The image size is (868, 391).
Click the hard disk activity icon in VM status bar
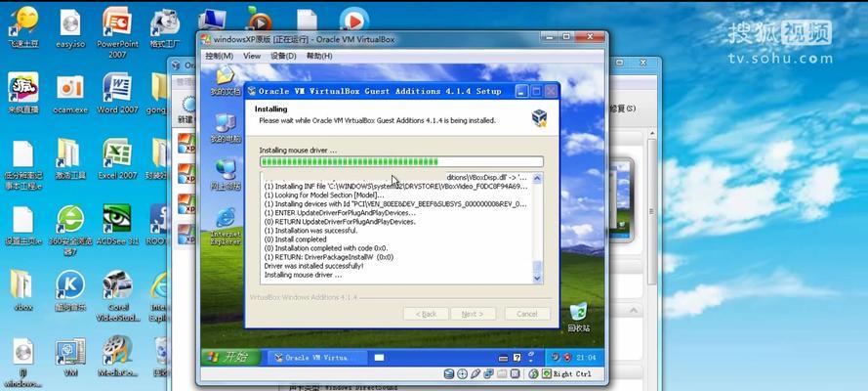pyautogui.click(x=449, y=373)
